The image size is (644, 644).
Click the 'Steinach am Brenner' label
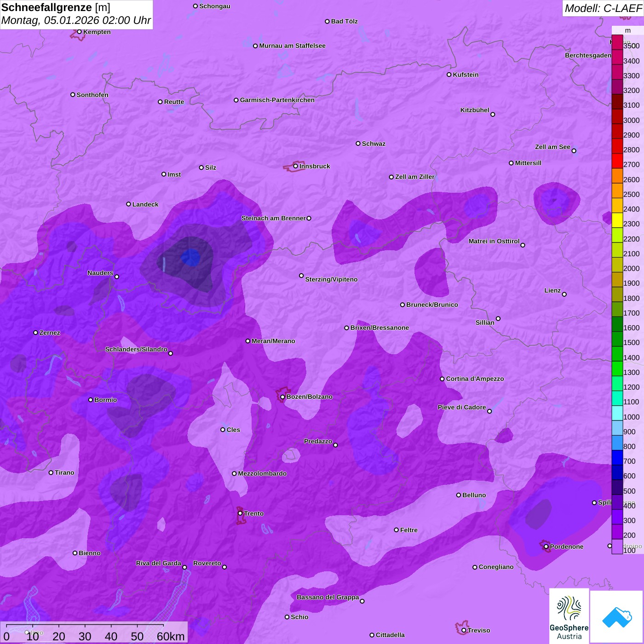(x=274, y=218)
